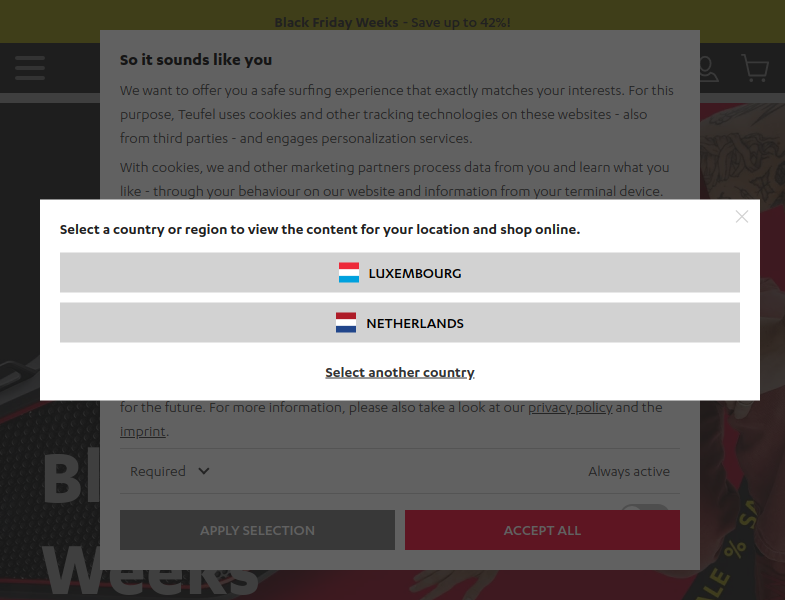800x600 pixels.
Task: Expand the Required cookies chevron
Action: 204,471
